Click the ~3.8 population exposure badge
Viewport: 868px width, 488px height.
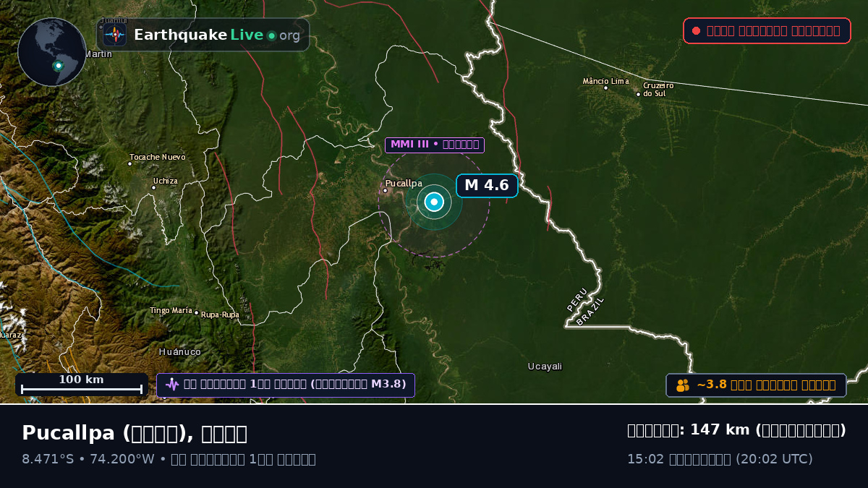pyautogui.click(x=756, y=385)
